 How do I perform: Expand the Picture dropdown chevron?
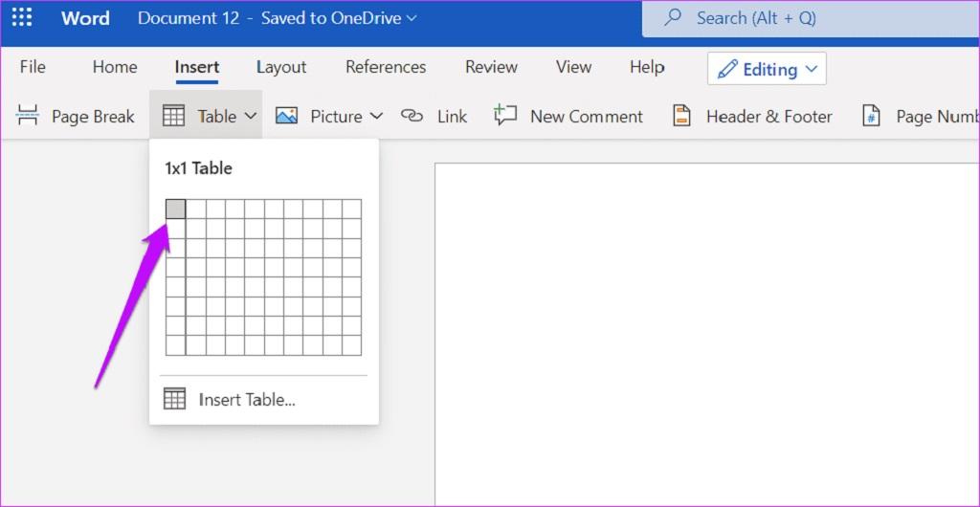click(x=376, y=116)
